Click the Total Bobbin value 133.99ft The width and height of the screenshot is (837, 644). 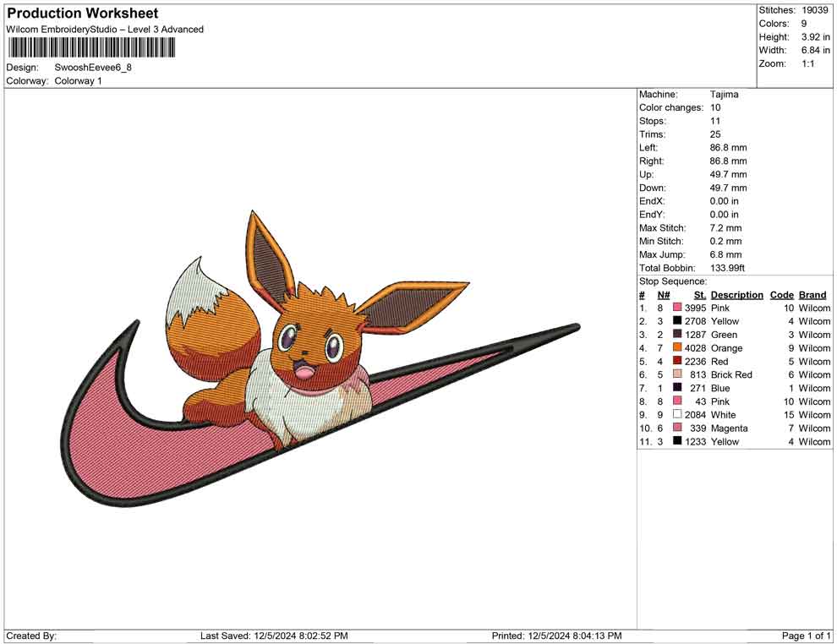click(x=727, y=268)
